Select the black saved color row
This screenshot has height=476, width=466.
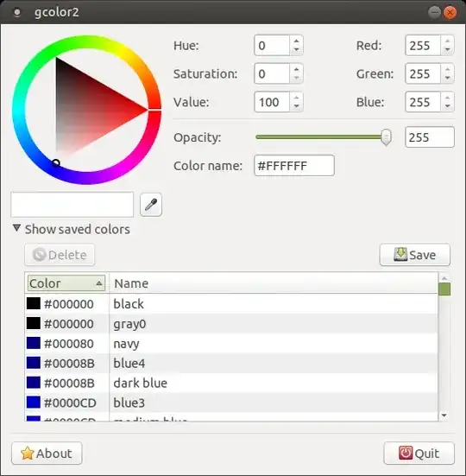click(x=231, y=304)
